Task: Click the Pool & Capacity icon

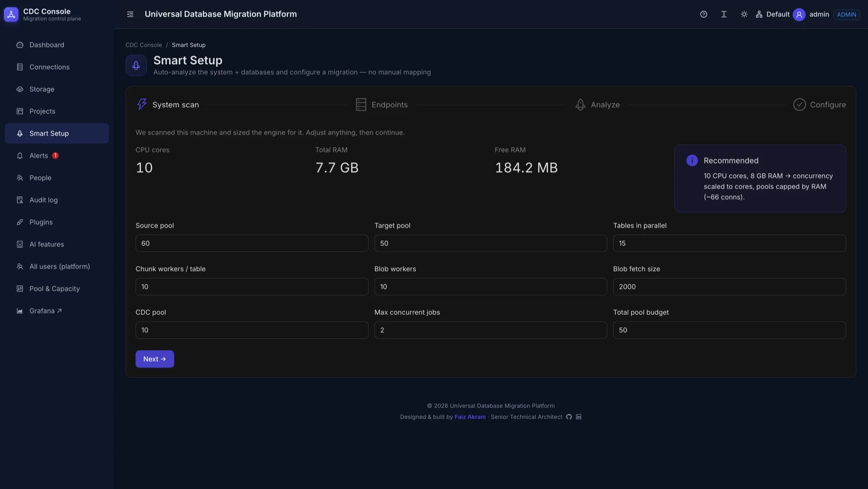Action: [x=20, y=289]
